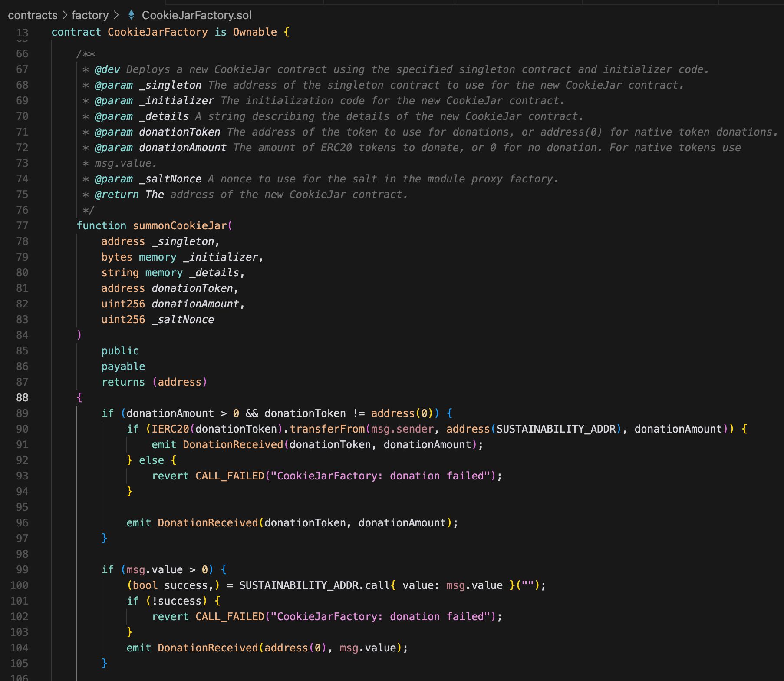Screen dimensions: 784x681
Task: Click the '*/' comment closer on line 76
Action: point(88,210)
